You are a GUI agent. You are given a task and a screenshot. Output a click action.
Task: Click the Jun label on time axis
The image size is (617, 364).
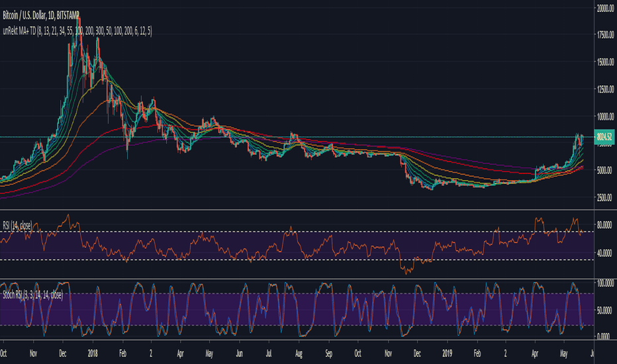click(239, 353)
